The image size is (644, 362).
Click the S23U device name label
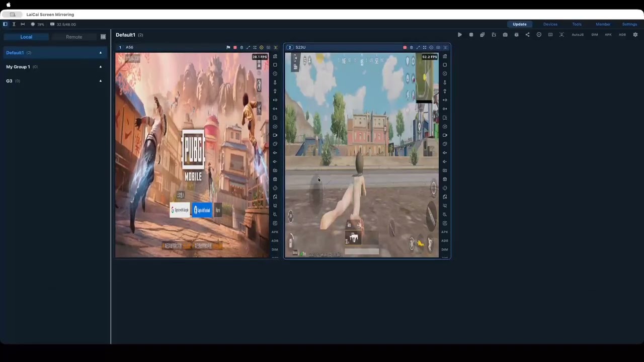[x=300, y=47]
